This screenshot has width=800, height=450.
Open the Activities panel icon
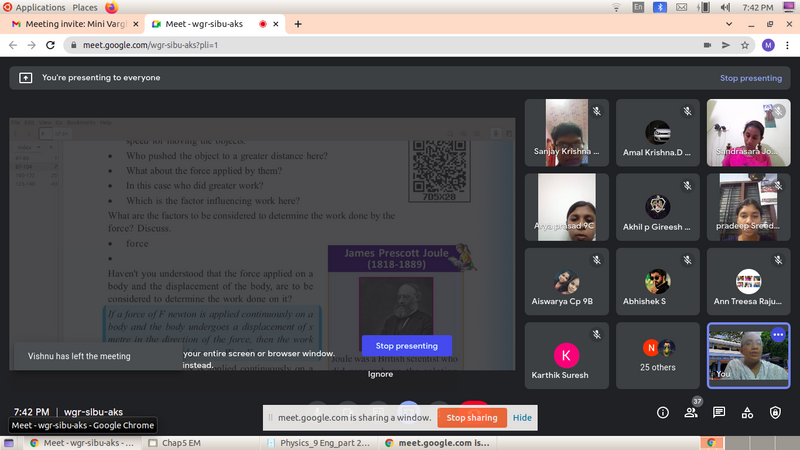tap(747, 412)
